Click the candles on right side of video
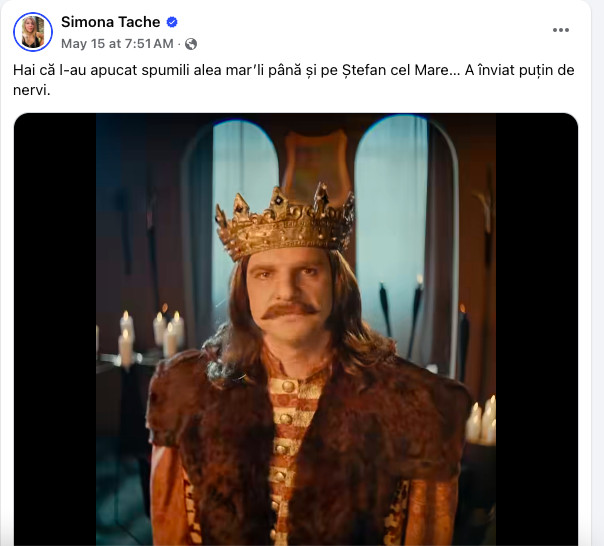Image resolution: width=604 pixels, height=546 pixels. pyautogui.click(x=482, y=420)
